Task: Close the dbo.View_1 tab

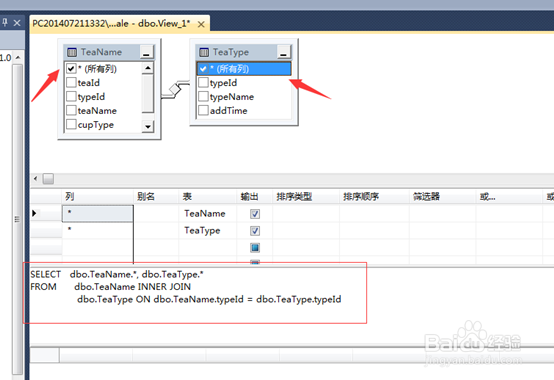Action: (201, 24)
